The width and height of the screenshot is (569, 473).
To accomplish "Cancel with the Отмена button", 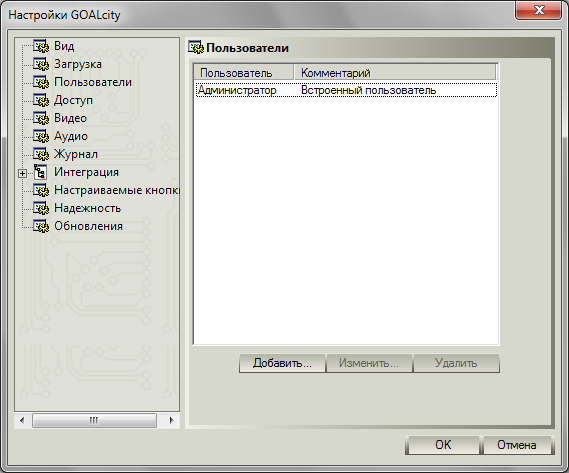I will (x=517, y=445).
